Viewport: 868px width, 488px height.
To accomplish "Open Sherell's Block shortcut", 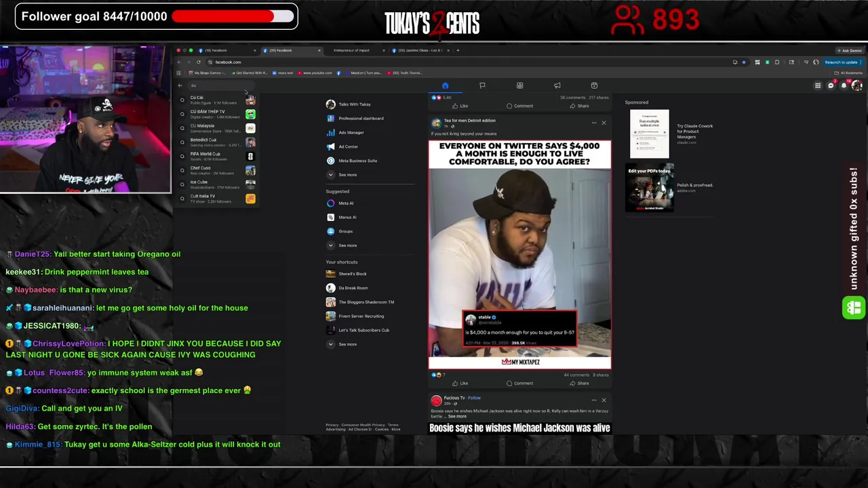I will 347,274.
